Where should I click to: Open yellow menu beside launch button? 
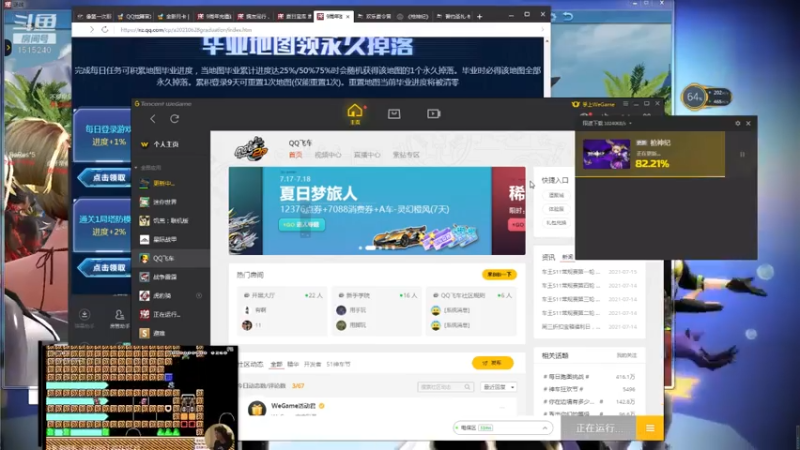coord(650,428)
